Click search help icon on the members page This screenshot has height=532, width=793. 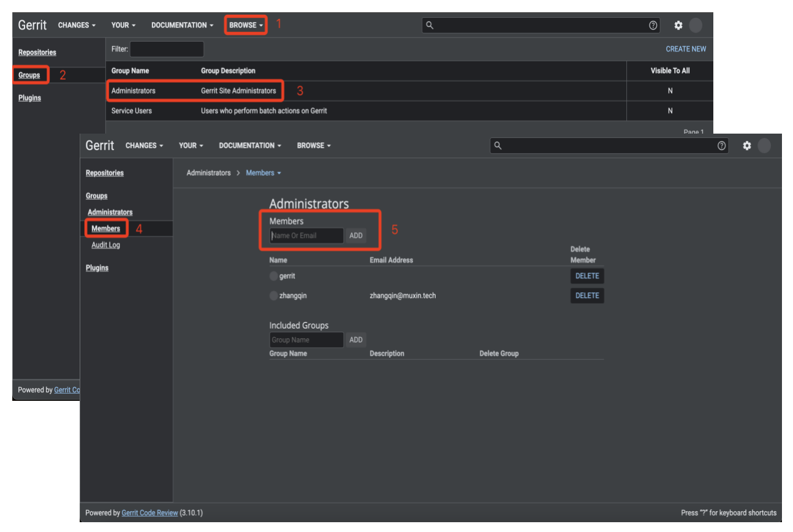click(721, 146)
